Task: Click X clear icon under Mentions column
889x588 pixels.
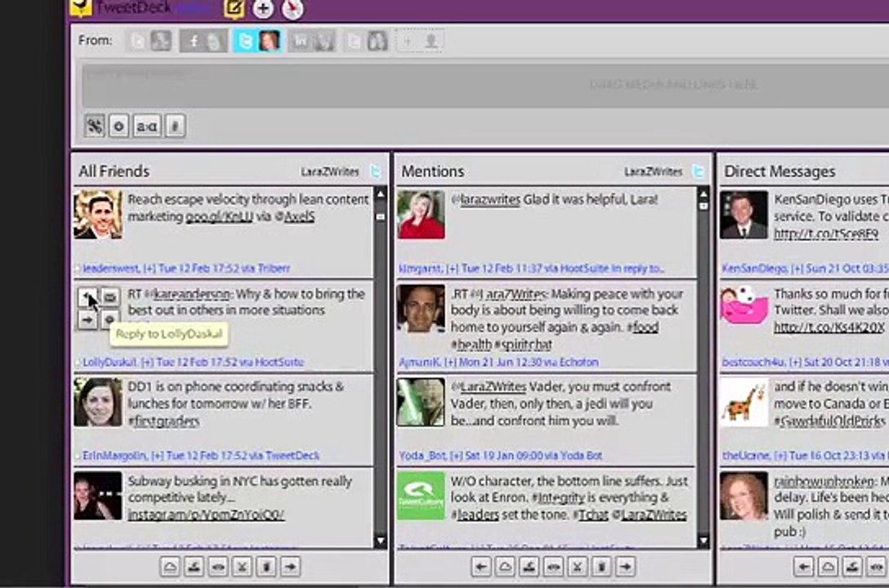Action: point(577,567)
